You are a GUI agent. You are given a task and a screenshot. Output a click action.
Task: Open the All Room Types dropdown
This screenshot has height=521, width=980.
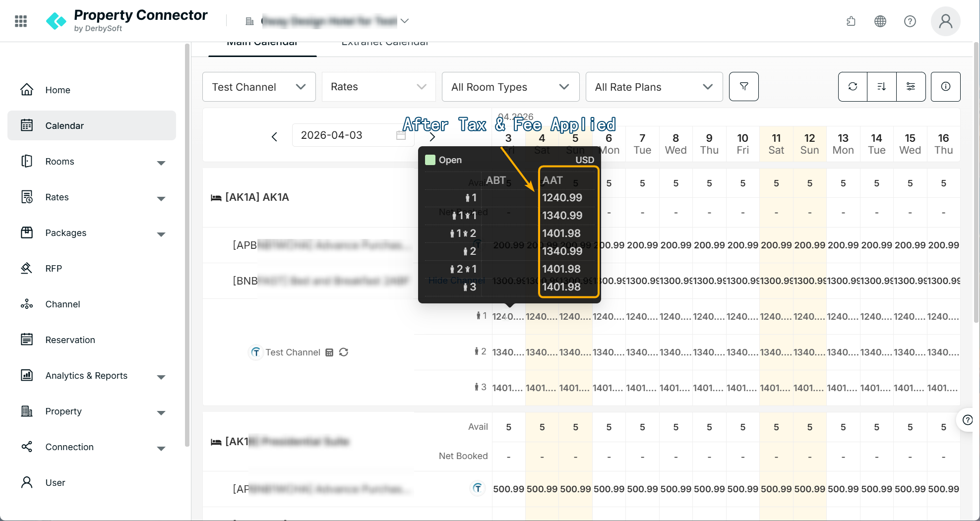click(510, 87)
